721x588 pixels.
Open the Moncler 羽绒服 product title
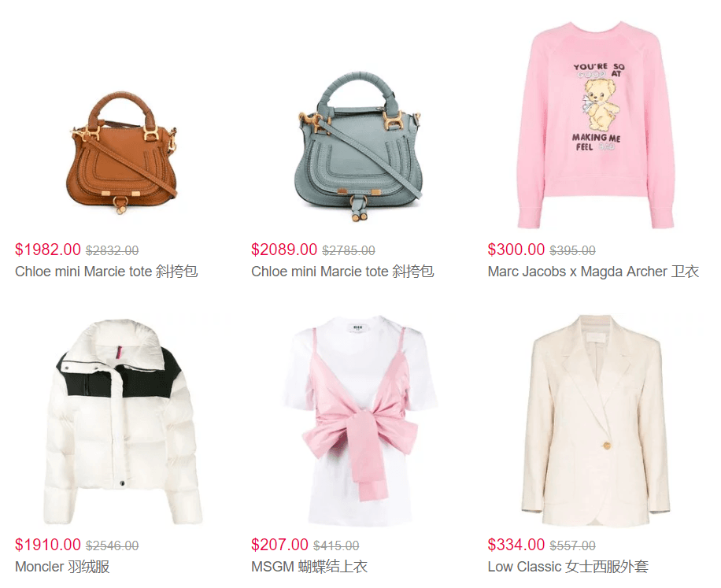(x=62, y=567)
